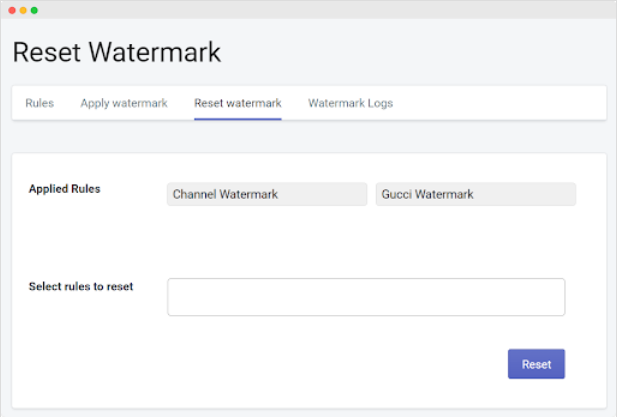617x417 pixels.
Task: Click the Reset Watermark page heading
Action: coord(116,52)
